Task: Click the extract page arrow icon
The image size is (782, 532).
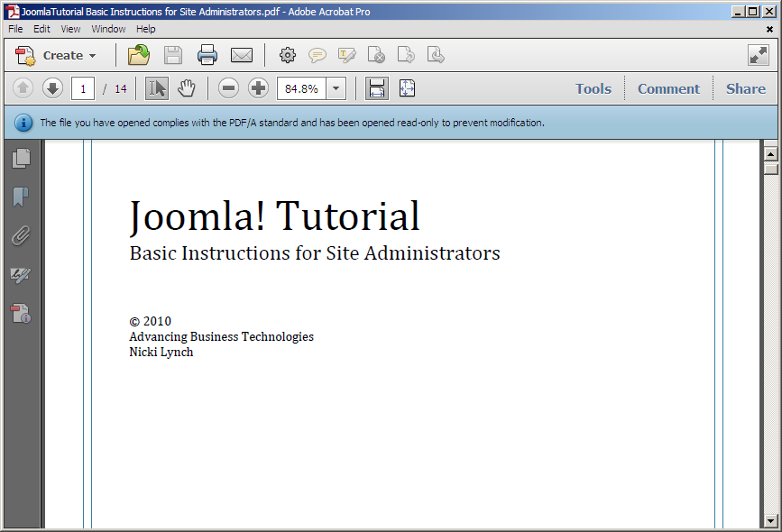Action: click(x=406, y=55)
